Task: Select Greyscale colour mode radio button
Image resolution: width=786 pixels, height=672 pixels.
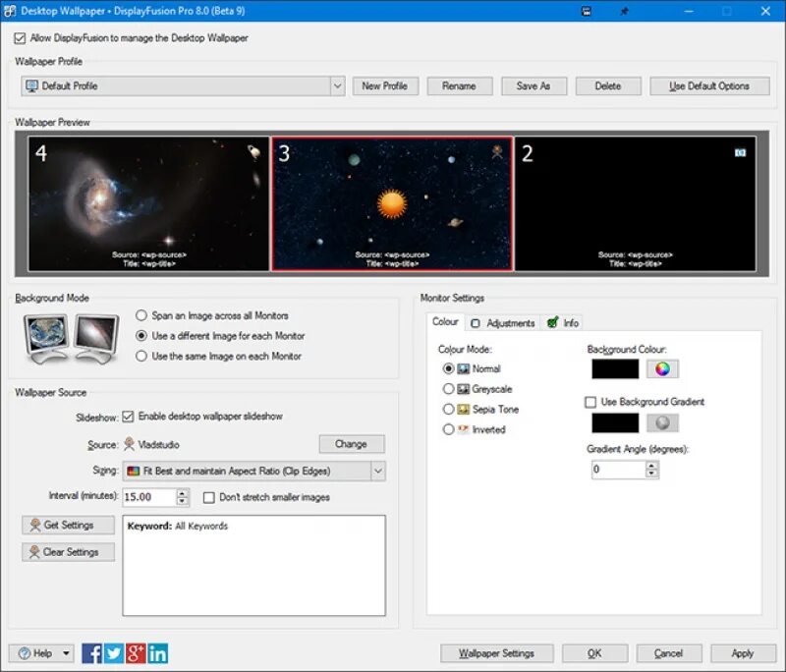Action: (x=449, y=389)
